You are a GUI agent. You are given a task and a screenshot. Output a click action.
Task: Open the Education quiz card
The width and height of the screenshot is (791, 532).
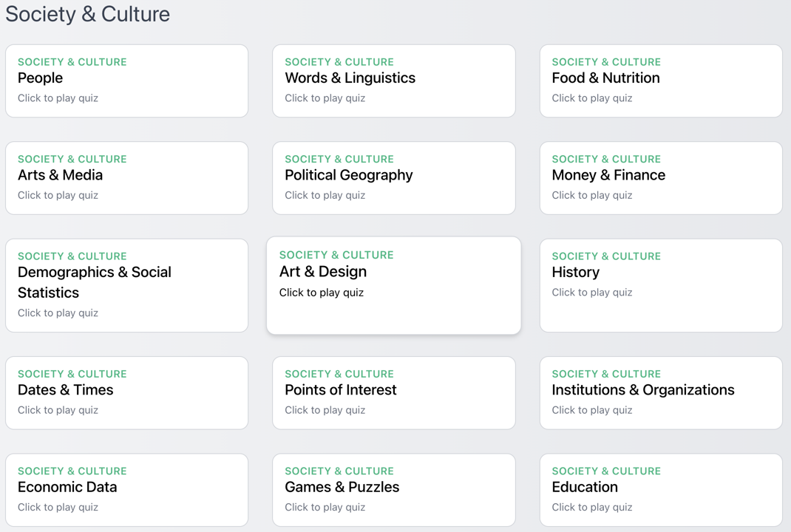click(x=660, y=489)
